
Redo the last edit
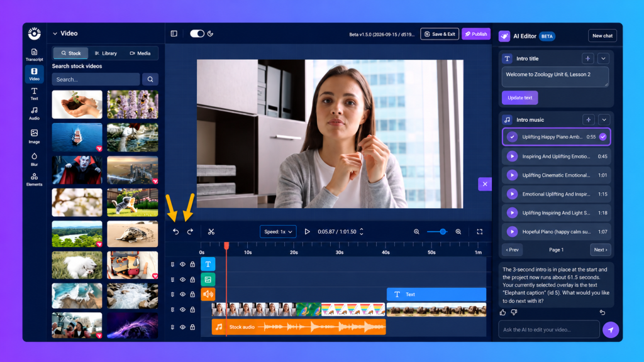(190, 231)
